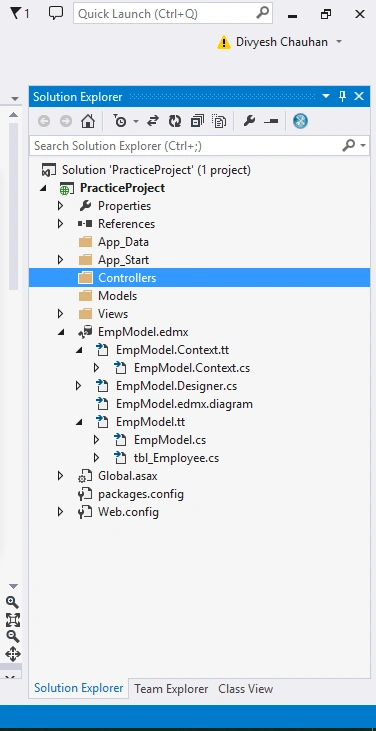Collapse the EmpModel.edmx node

pos(61,332)
